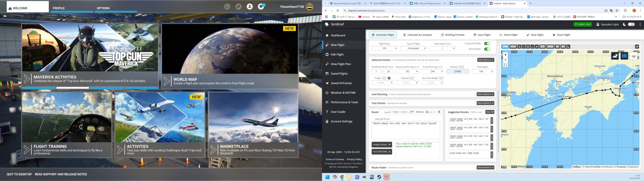Screen dimensions: 644x181
Task: Toggle the UIR boundaries overlay button
Action: point(563,47)
